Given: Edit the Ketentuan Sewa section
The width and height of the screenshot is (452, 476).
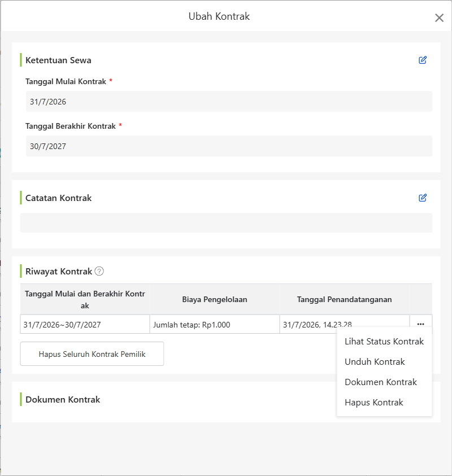Looking at the screenshot, I should [423, 60].
